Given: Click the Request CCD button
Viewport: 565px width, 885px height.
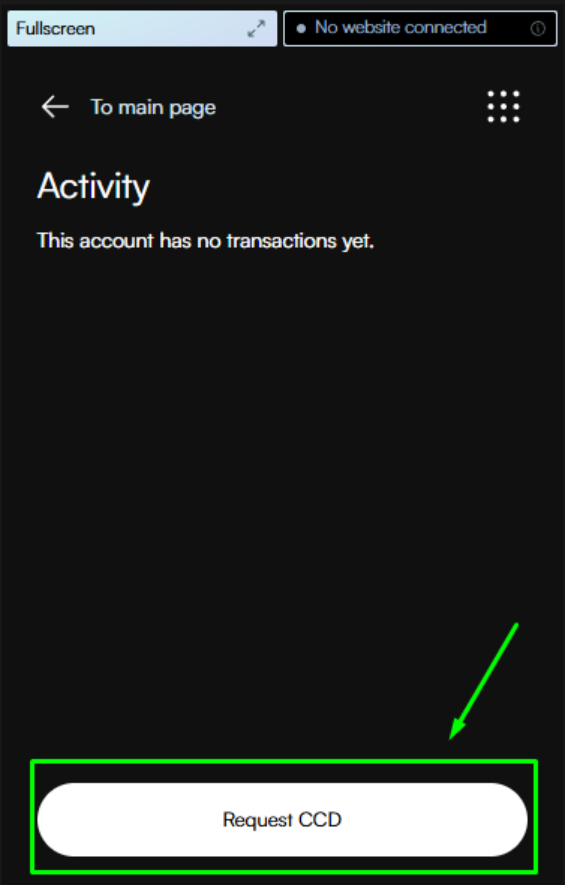Looking at the screenshot, I should coord(282,819).
